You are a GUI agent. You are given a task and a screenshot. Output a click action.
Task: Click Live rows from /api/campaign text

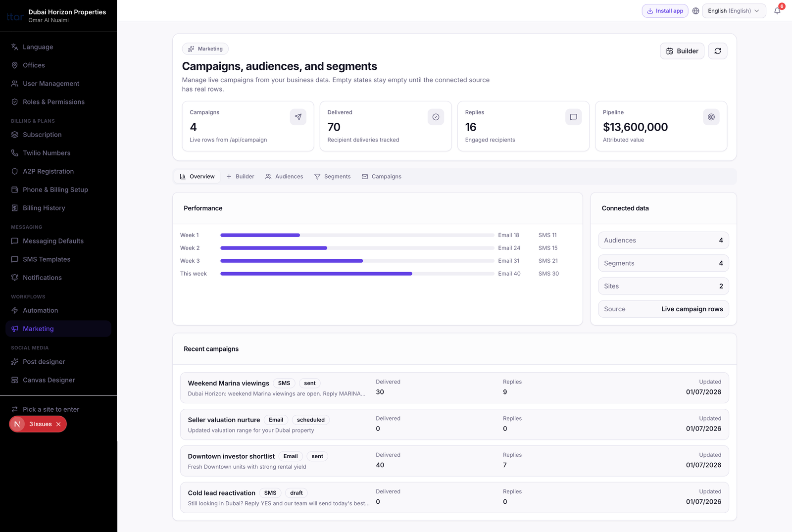(x=228, y=140)
